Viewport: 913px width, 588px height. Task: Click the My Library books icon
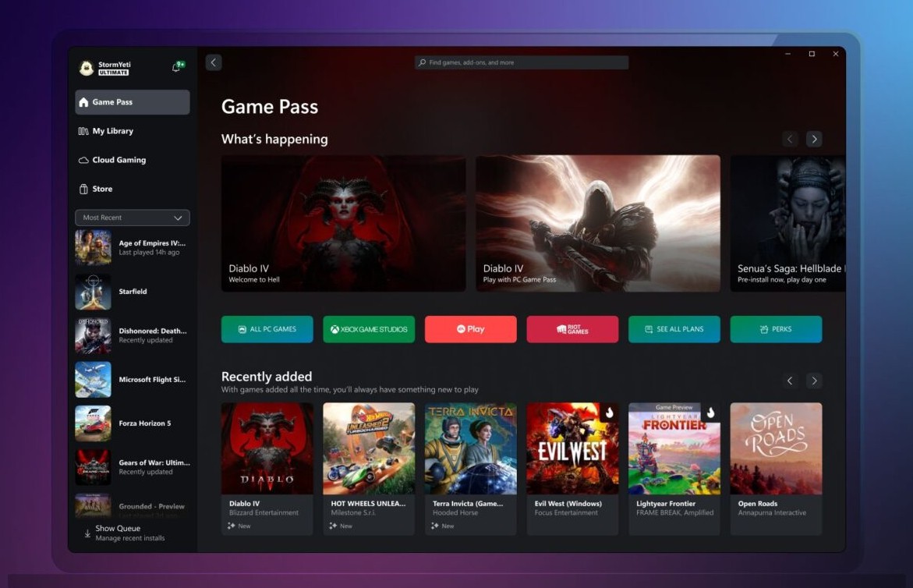pyautogui.click(x=84, y=131)
